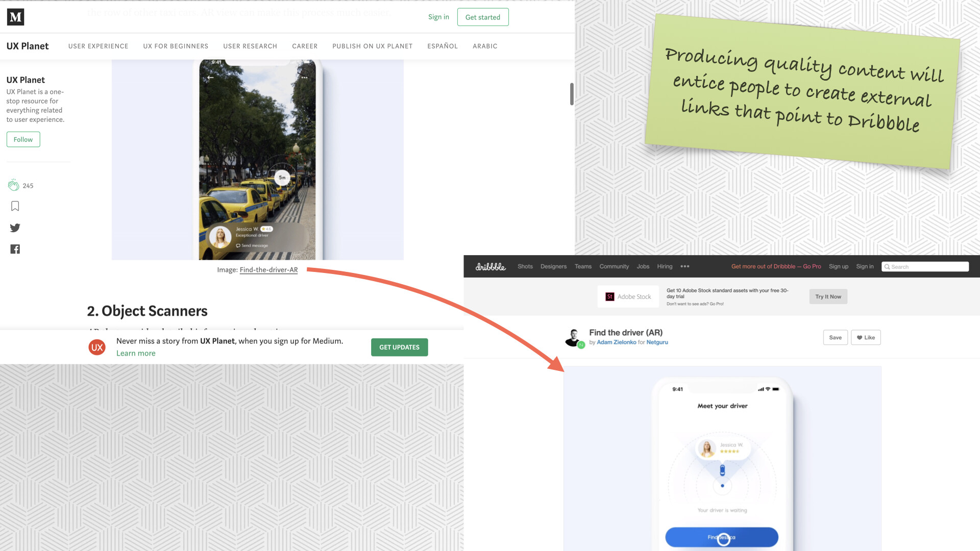Screen dimensions: 980x551
Task: Share the article via the Twitter icon
Action: tap(15, 228)
